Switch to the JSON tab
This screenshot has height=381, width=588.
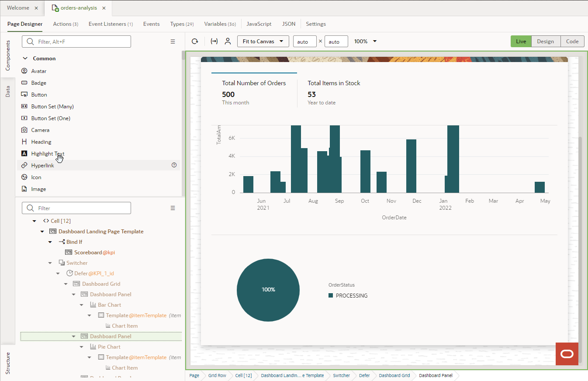(289, 24)
